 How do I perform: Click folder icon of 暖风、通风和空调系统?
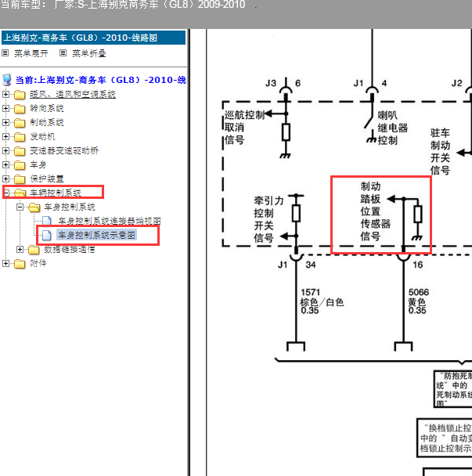(20, 95)
